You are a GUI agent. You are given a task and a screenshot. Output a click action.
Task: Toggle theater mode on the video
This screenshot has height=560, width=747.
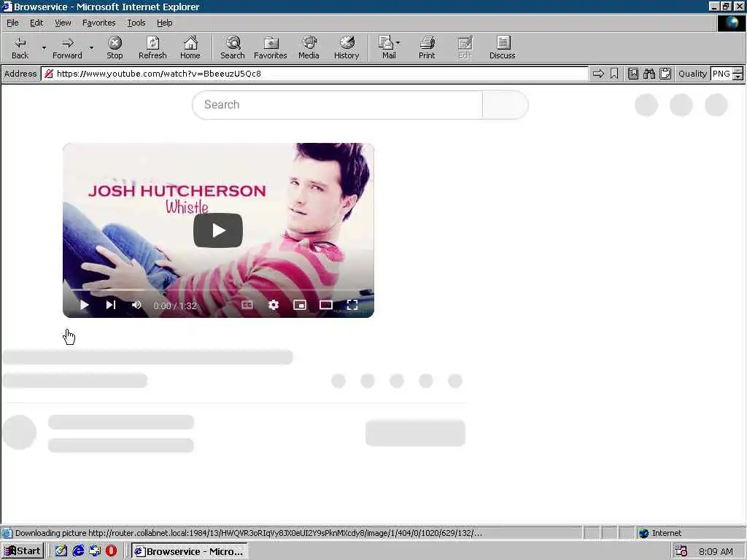[326, 305]
